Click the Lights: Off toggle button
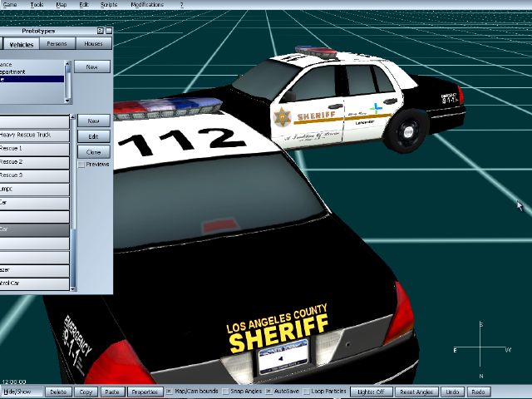 pos(370,391)
